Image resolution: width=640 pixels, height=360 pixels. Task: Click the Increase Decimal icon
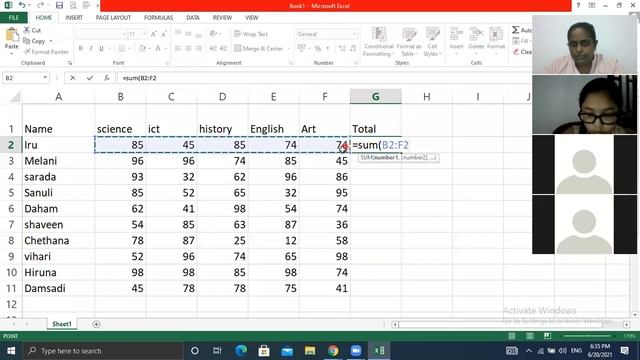[342, 49]
